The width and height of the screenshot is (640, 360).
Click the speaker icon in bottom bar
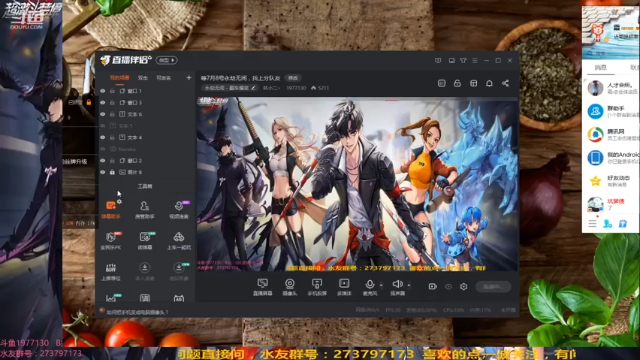[x=397, y=284]
